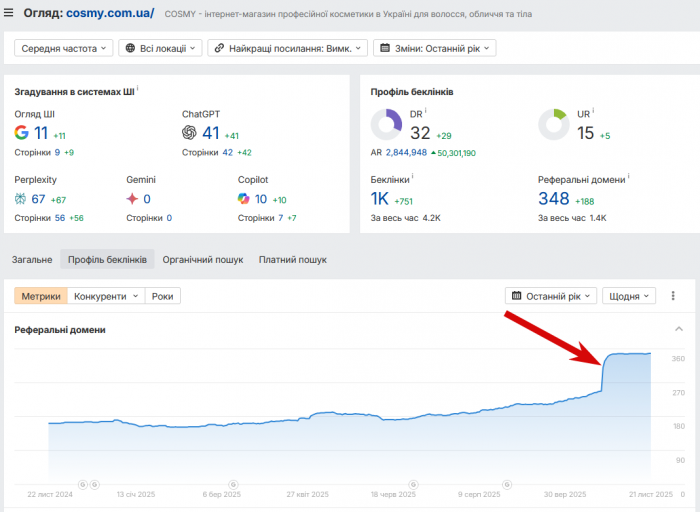
Task: Click Google update marker near 18 черв 2025
Action: click(414, 484)
